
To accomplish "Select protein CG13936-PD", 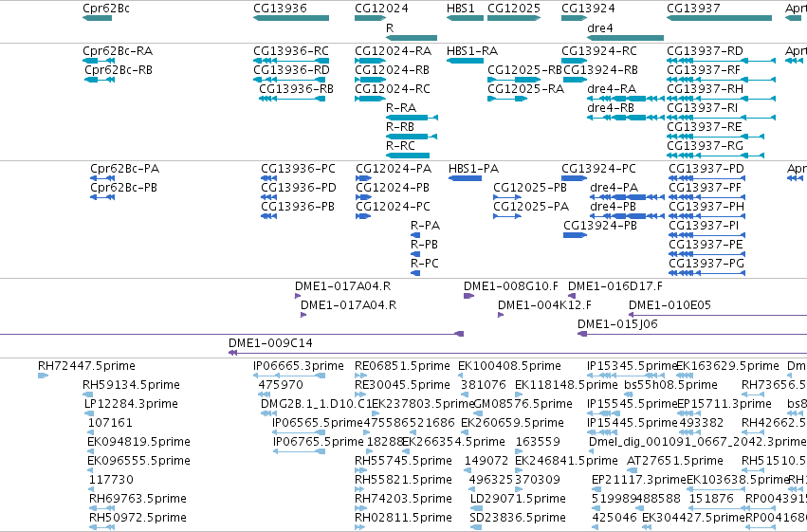I will click(268, 197).
